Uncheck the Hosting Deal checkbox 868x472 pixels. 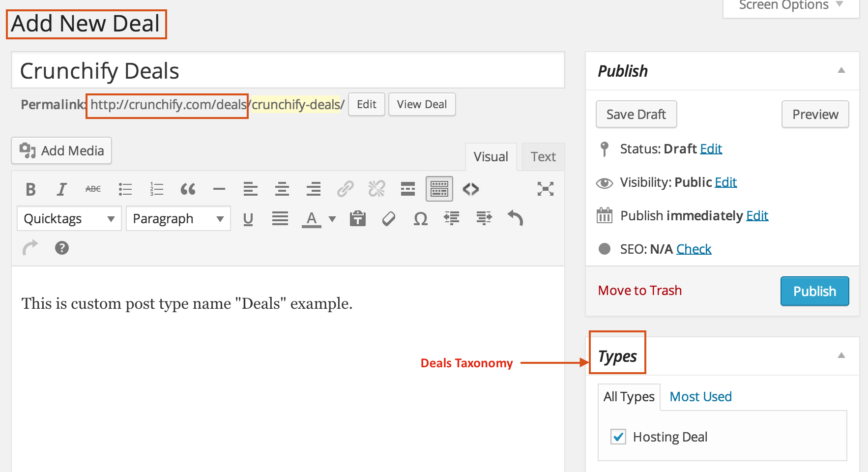tap(618, 437)
